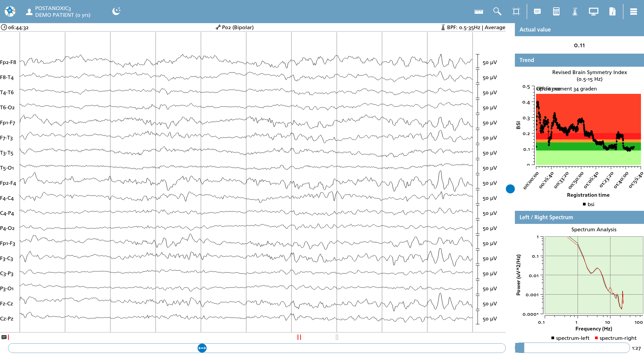Toggle the bsi legend entry
This screenshot has height=362, width=644.
point(589,204)
